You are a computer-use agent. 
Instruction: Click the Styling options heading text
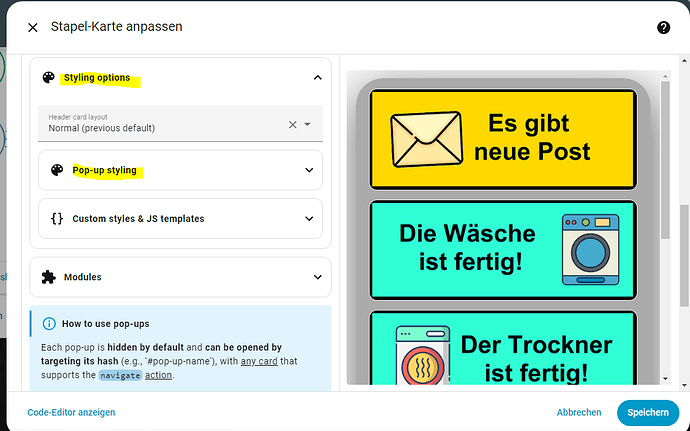point(97,78)
